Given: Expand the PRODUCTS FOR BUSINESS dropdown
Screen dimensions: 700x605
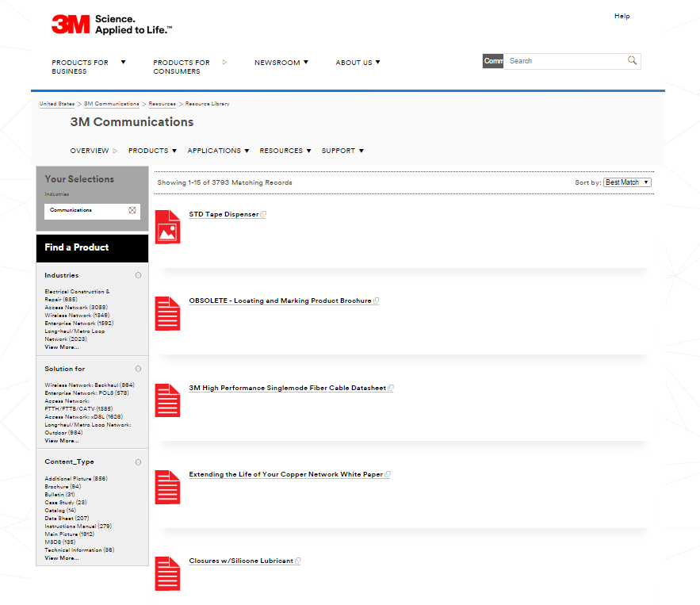Looking at the screenshot, I should pyautogui.click(x=87, y=67).
